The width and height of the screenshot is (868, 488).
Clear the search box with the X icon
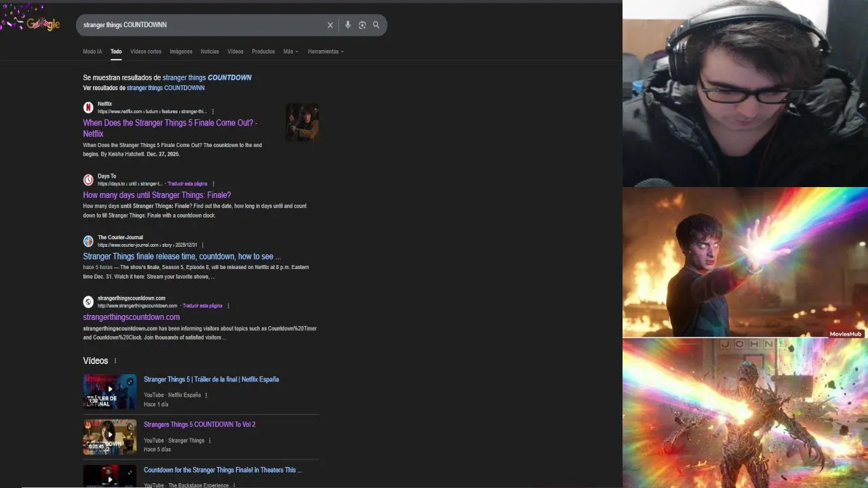[330, 25]
